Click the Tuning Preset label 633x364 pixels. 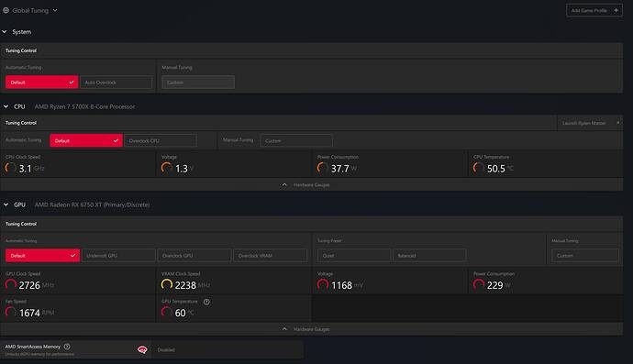[329, 240]
